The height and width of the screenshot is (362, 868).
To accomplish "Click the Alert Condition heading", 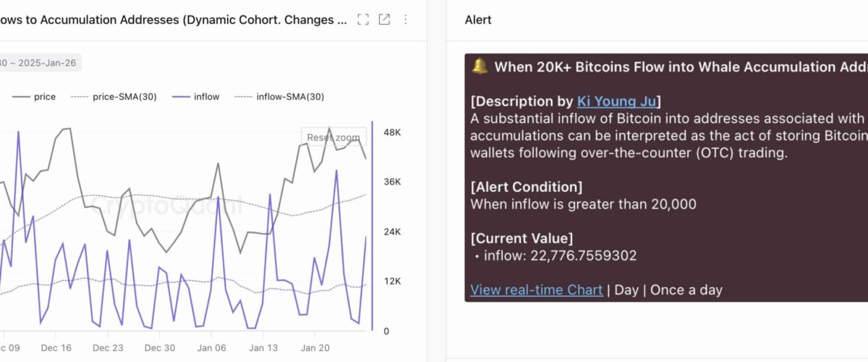I will (x=526, y=187).
